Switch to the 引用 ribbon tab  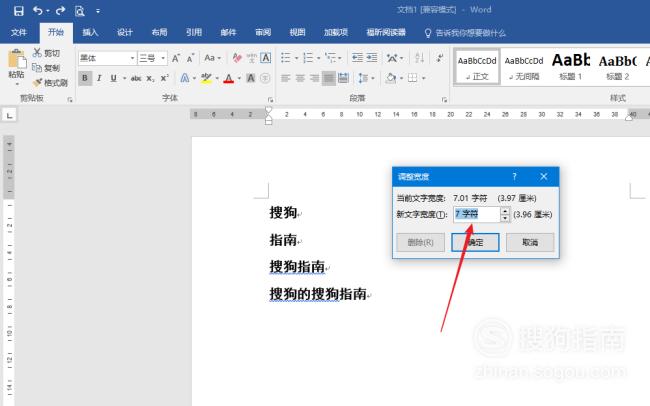coord(194,32)
